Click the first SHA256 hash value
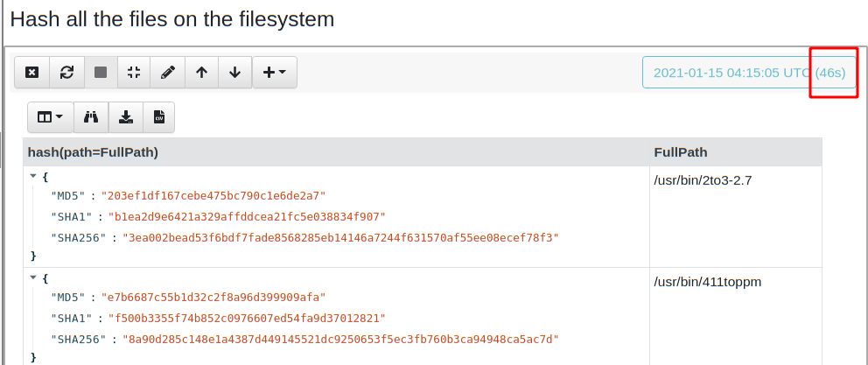Viewport: 868px width, 365px height. click(340, 237)
